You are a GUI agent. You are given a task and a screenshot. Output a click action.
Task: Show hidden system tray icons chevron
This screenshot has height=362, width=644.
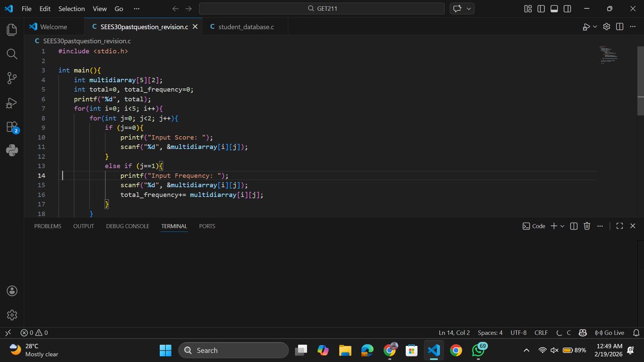click(x=526, y=350)
